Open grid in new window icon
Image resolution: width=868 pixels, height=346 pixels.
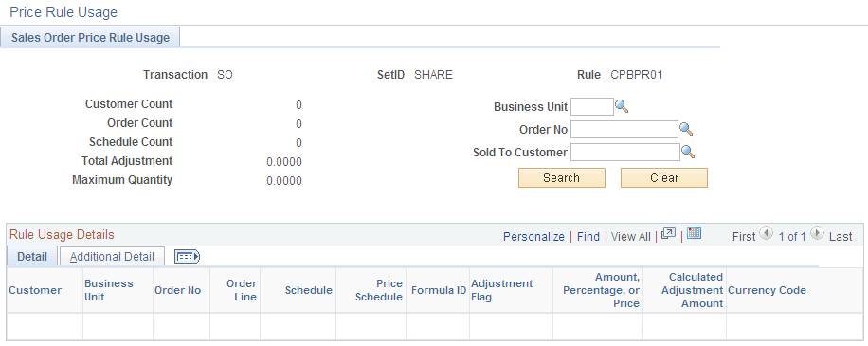tap(669, 233)
